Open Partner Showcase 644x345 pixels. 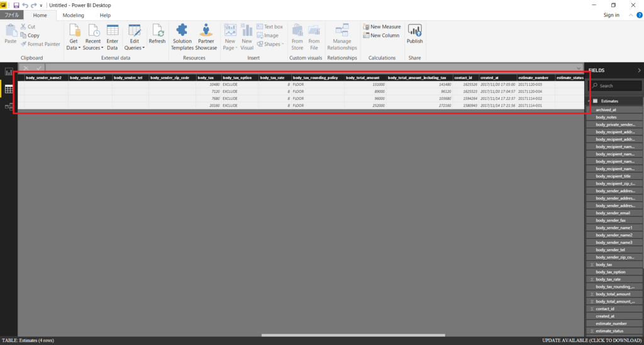(x=206, y=37)
